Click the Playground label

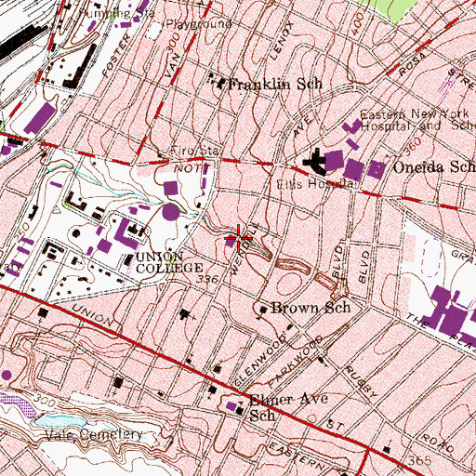[x=199, y=24]
